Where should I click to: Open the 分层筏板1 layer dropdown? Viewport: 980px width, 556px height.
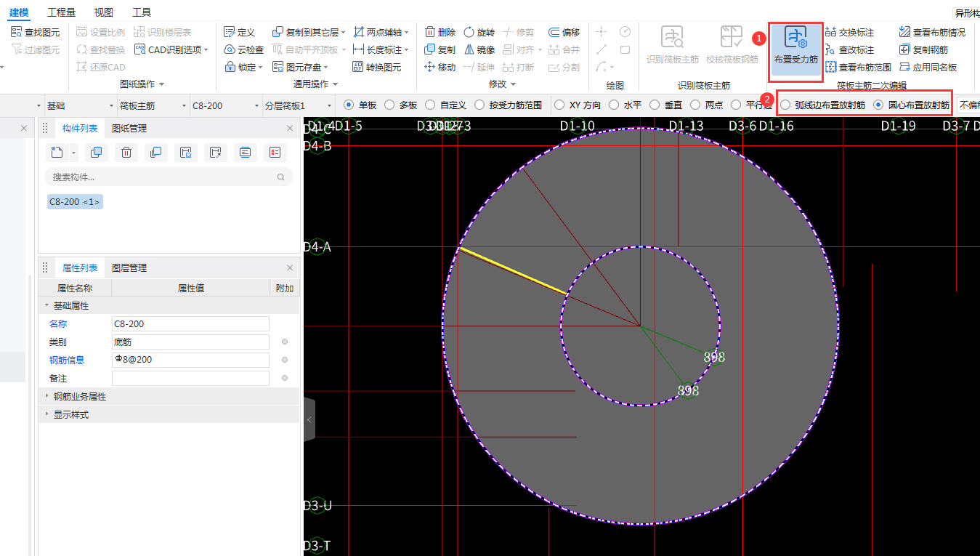[299, 105]
